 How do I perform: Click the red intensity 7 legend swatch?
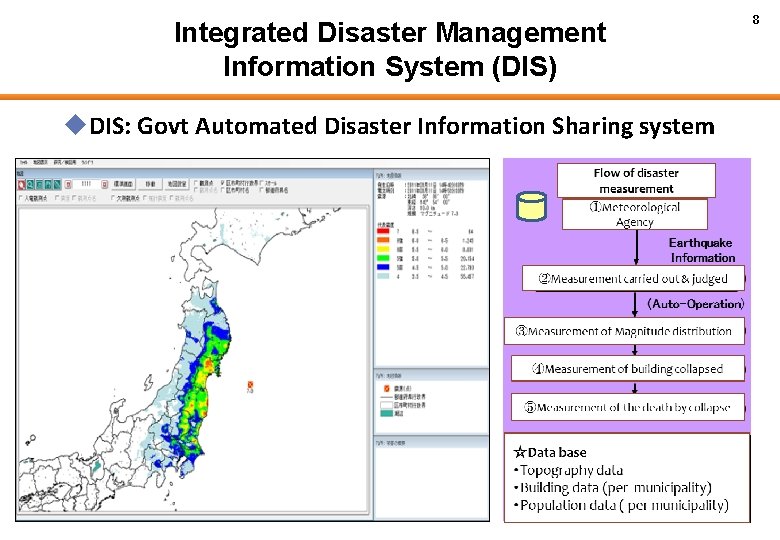[x=383, y=231]
